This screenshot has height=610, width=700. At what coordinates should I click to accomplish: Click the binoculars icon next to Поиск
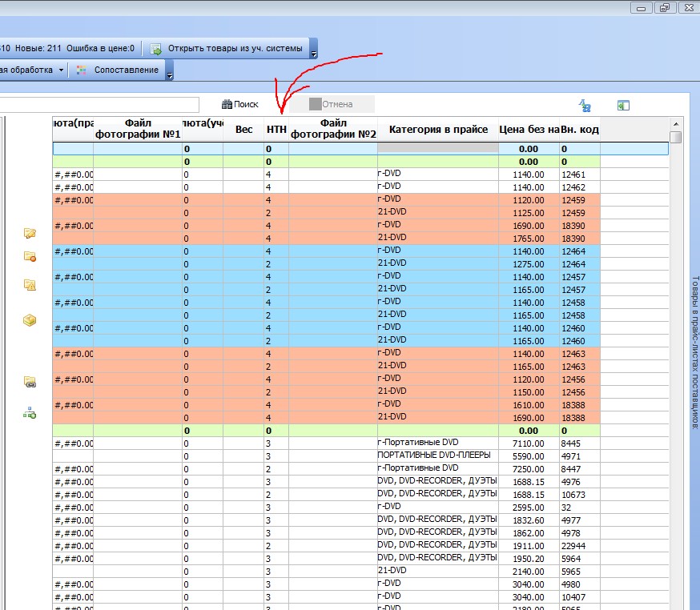point(227,104)
